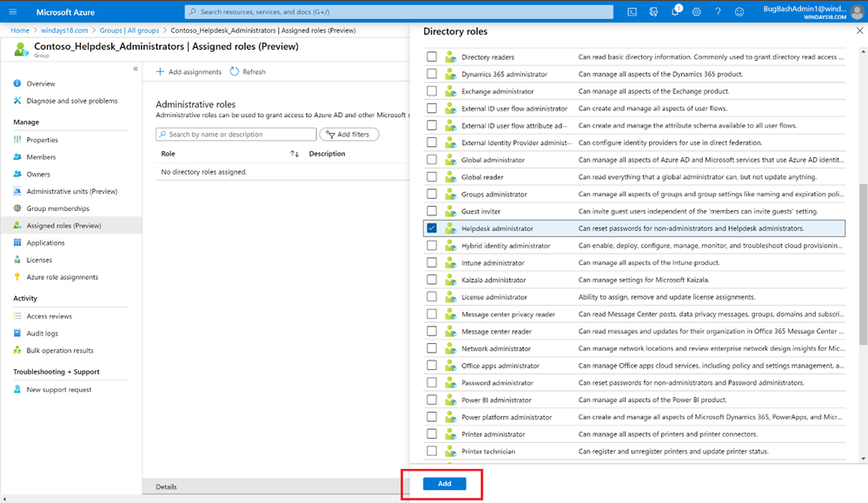This screenshot has width=868, height=503.
Task: Open the feedback smiley icon
Action: [x=739, y=11]
